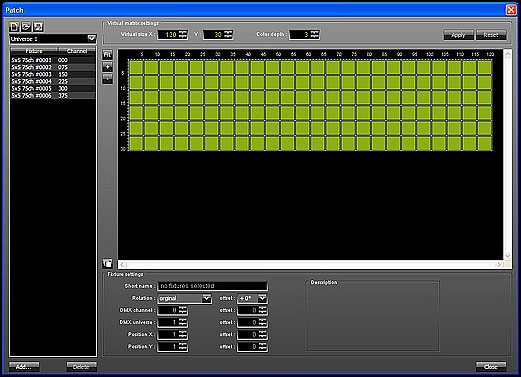Click the Add... button
The image size is (521, 377).
(24, 367)
